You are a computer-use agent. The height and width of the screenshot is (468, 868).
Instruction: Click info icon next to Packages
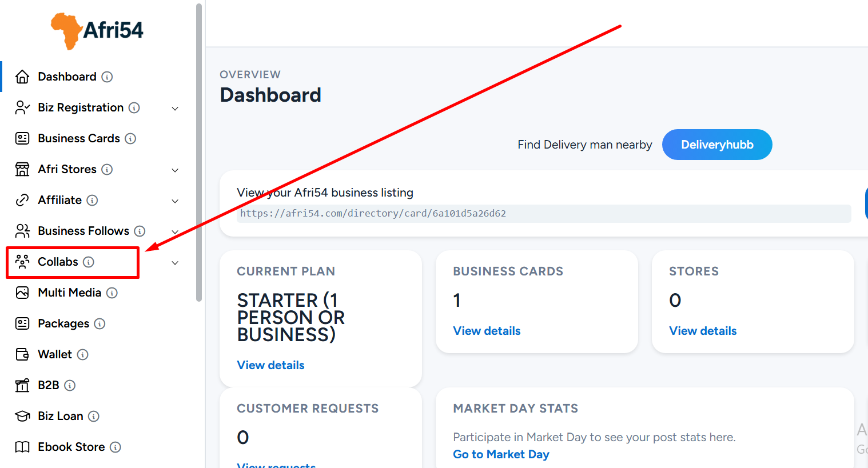(99, 324)
